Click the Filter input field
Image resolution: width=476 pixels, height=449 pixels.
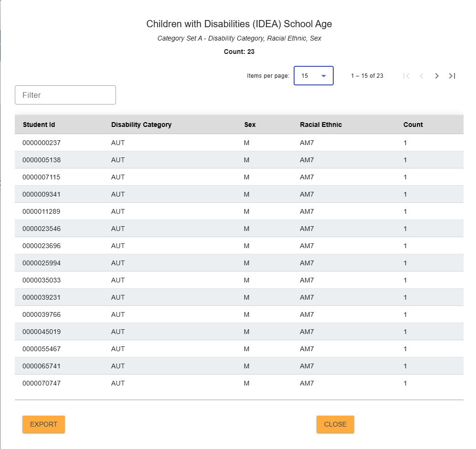pyautogui.click(x=65, y=95)
